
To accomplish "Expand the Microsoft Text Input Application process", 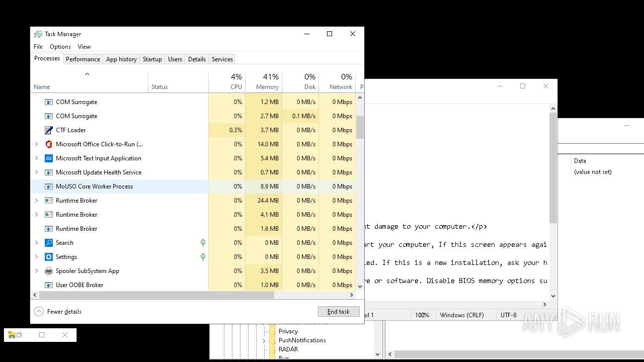I will [x=36, y=158].
